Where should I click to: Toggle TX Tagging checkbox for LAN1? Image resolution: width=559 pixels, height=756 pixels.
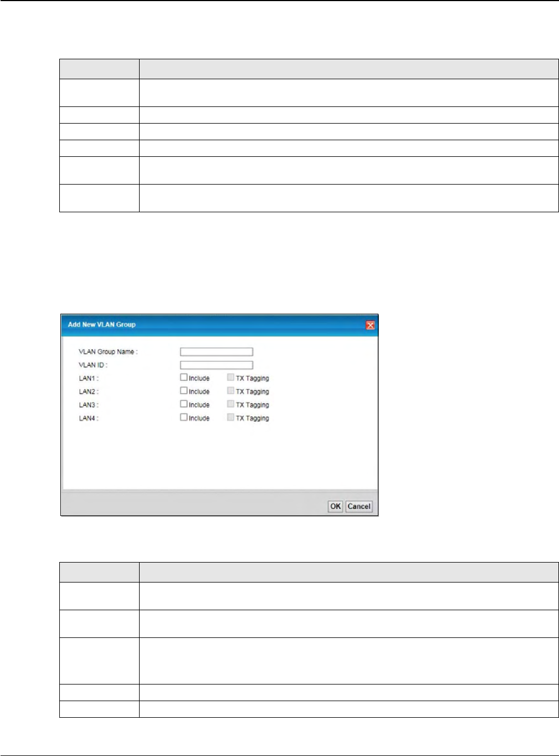pos(230,377)
